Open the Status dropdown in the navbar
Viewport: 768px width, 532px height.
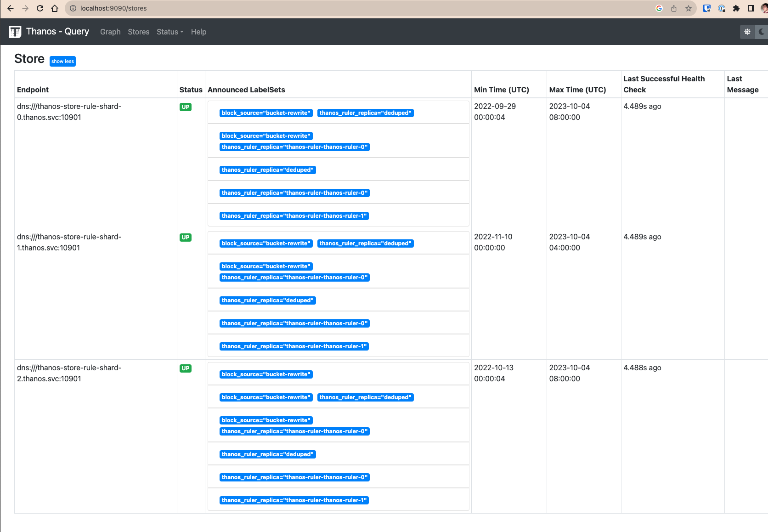(x=169, y=32)
